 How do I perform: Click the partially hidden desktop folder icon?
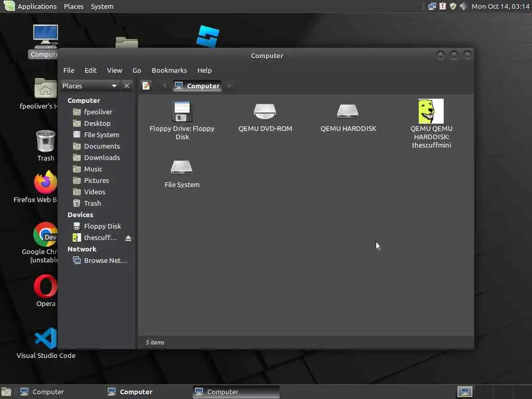(127, 43)
